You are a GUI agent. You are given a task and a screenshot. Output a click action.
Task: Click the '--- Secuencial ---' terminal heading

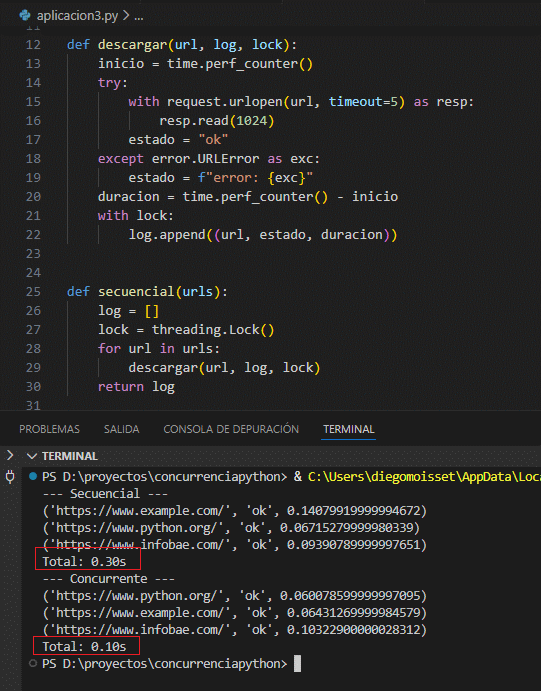click(x=105, y=494)
